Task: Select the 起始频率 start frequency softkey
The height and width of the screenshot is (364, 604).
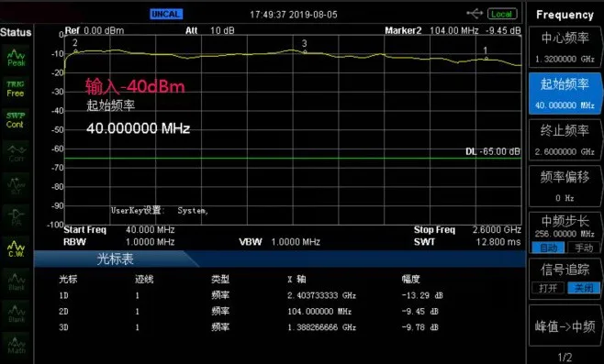Action: pos(565,94)
